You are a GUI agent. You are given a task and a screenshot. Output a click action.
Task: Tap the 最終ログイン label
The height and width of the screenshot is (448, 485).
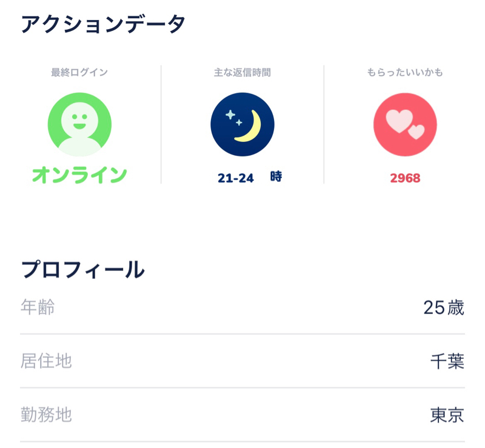(79, 72)
